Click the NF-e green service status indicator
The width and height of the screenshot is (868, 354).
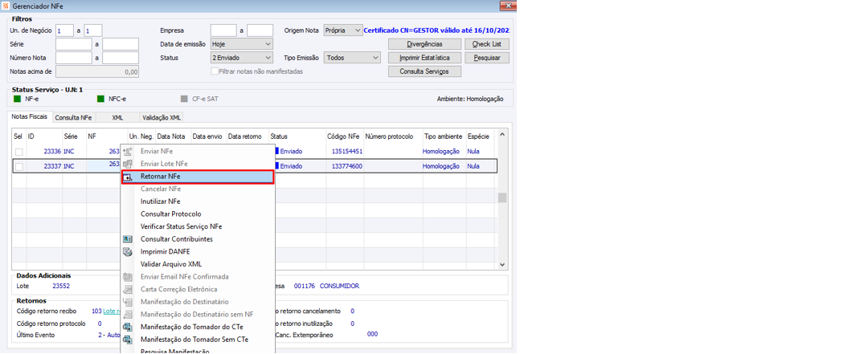[x=18, y=100]
